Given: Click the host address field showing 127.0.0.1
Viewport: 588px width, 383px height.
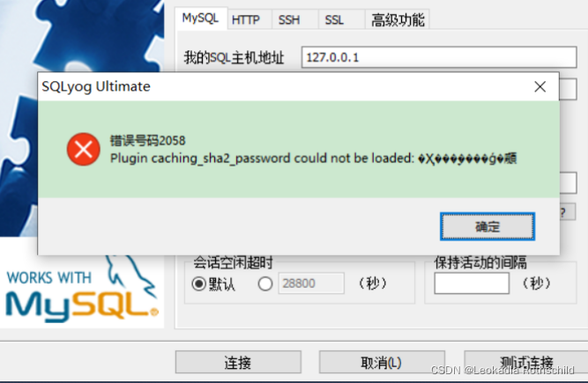Looking at the screenshot, I should [439, 57].
